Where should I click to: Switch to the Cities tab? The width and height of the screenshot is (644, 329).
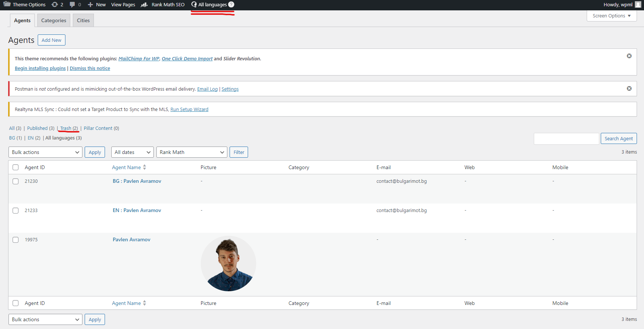[x=83, y=20]
